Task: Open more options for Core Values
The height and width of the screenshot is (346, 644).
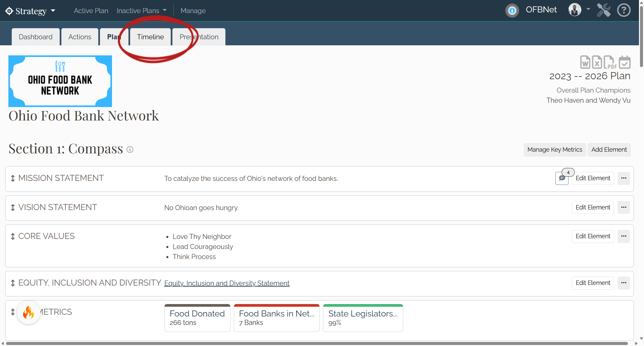Action: 624,236
